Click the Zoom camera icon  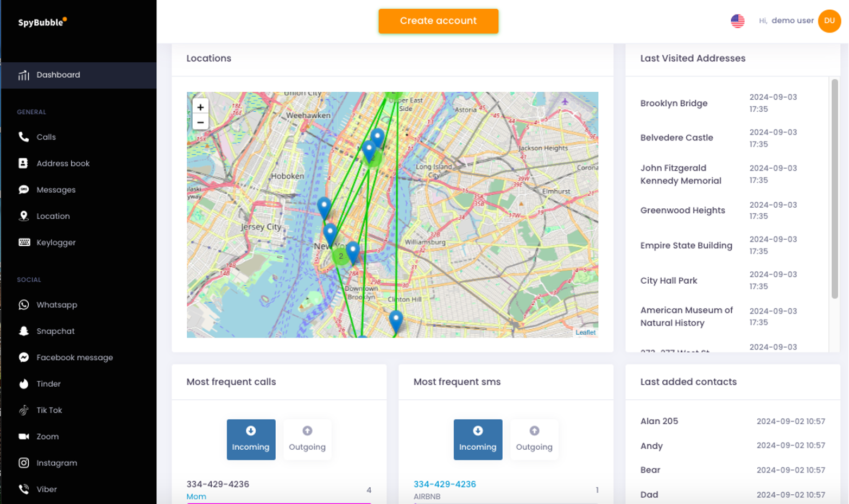23,436
